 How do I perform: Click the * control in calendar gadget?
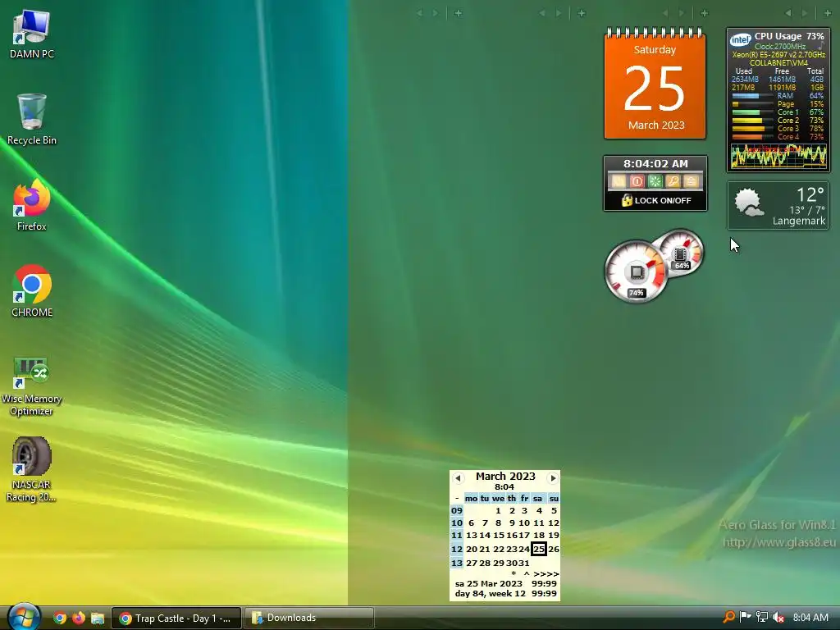click(514, 573)
